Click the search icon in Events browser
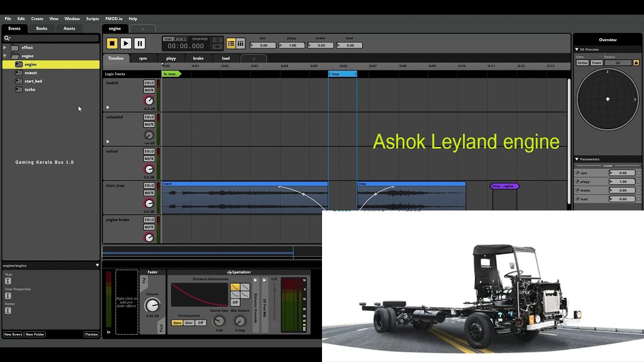 pos(7,38)
